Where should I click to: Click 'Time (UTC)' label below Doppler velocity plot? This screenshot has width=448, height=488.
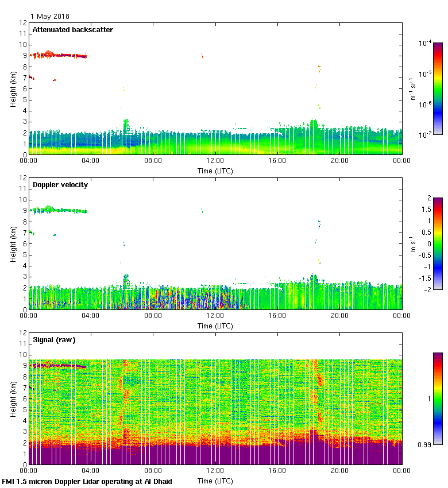[215, 326]
